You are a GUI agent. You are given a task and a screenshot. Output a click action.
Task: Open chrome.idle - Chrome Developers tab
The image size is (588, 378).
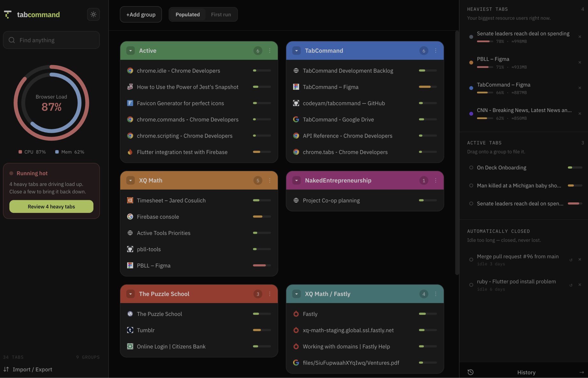199,71
